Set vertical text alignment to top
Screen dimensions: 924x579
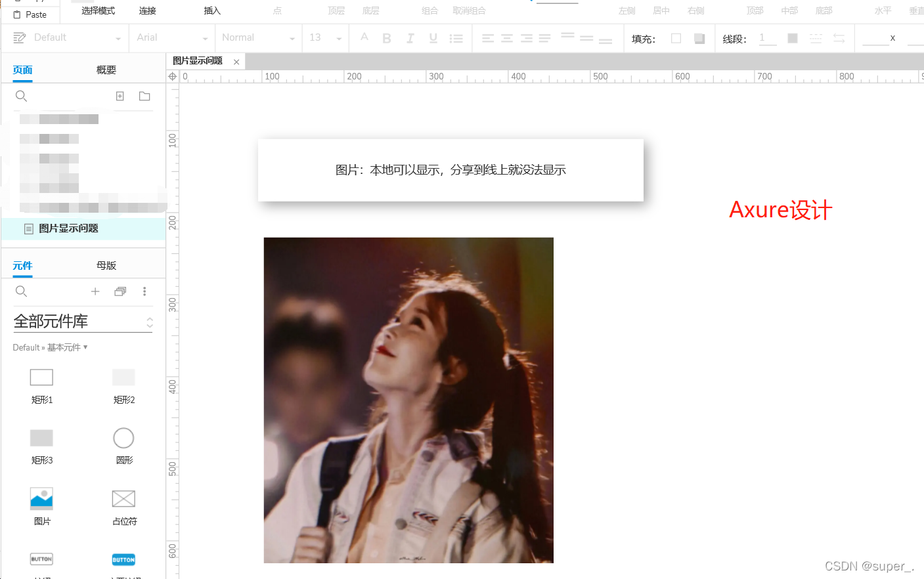click(568, 36)
